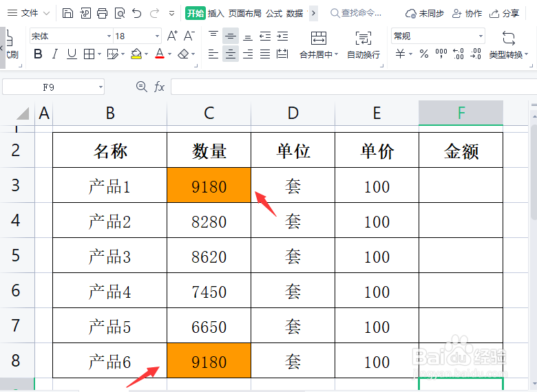Viewport: 537px width, 392px height.
Task: Apply Percent style format
Action: (424, 54)
